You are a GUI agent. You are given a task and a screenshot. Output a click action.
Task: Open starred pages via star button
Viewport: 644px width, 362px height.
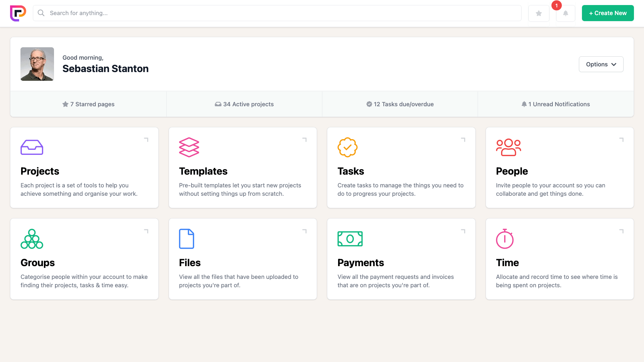tap(539, 13)
